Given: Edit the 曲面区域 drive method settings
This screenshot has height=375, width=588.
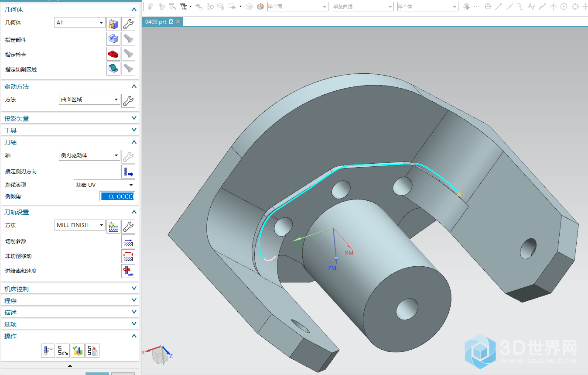Looking at the screenshot, I should click(x=128, y=101).
